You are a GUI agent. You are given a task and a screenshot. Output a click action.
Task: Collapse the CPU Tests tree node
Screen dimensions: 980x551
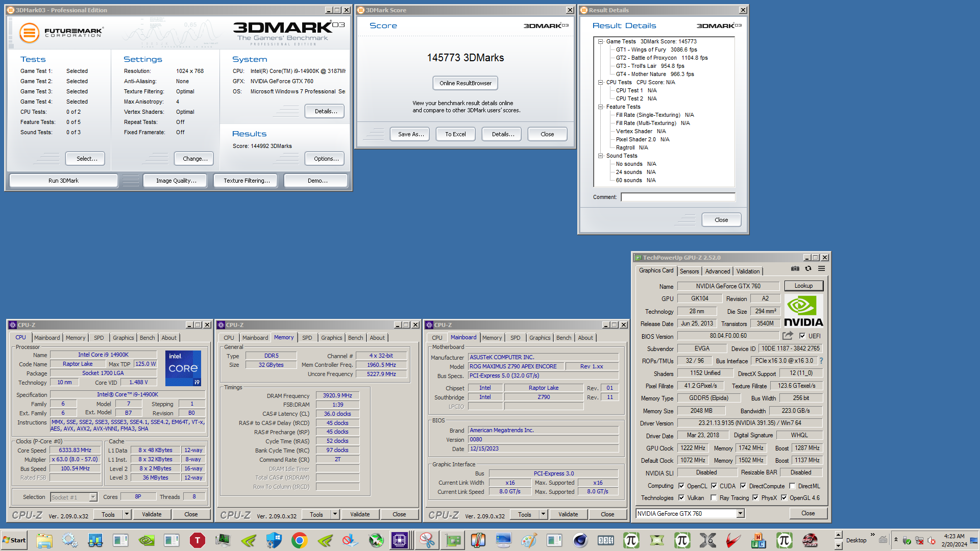click(x=601, y=82)
